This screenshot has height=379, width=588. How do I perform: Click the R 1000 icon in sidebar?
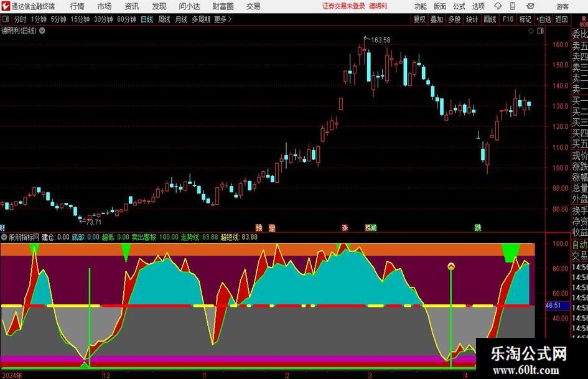coord(584,22)
